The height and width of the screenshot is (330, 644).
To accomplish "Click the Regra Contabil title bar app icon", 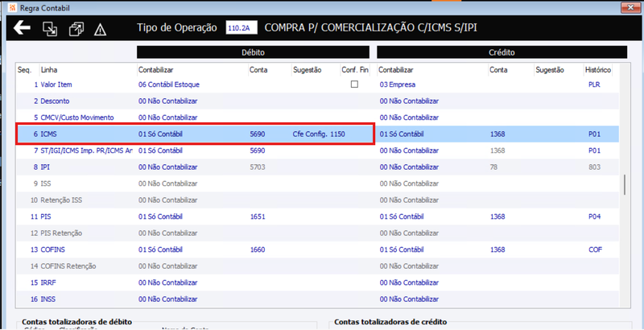I will point(12,7).
